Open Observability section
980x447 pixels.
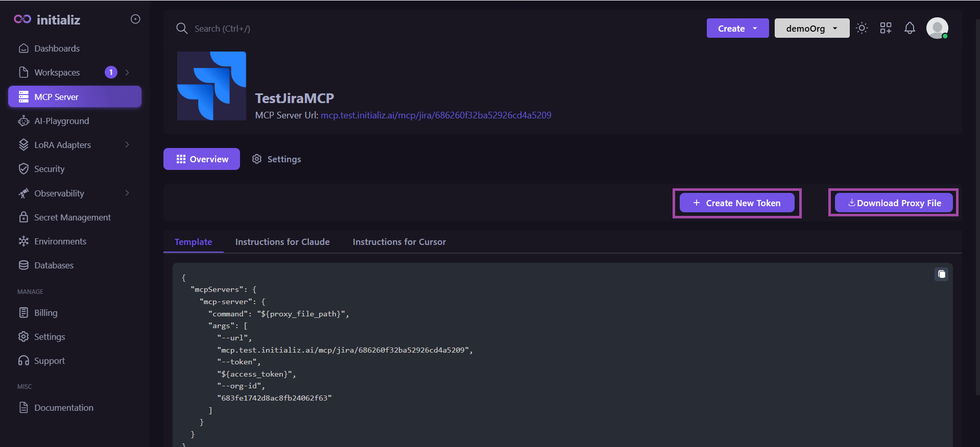59,193
